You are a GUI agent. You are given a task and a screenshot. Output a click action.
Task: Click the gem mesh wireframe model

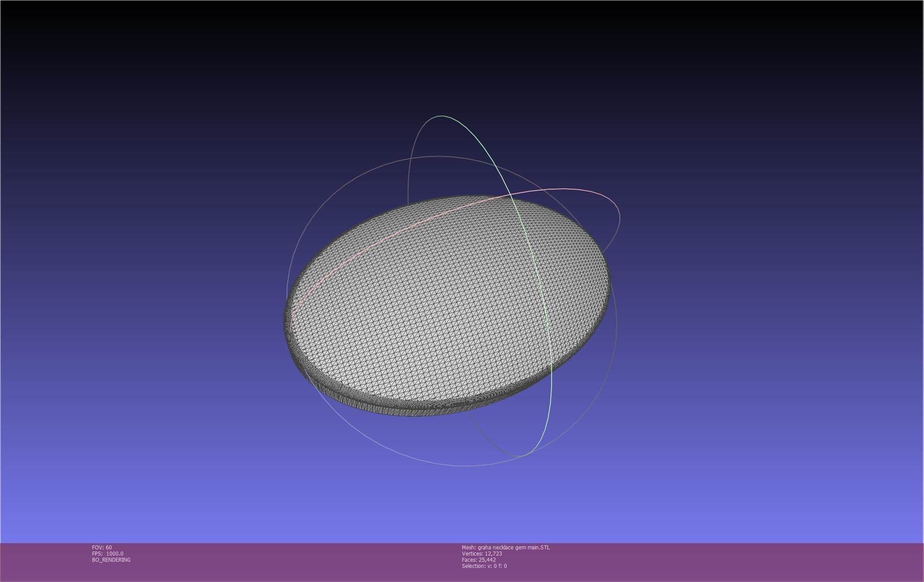click(x=447, y=306)
